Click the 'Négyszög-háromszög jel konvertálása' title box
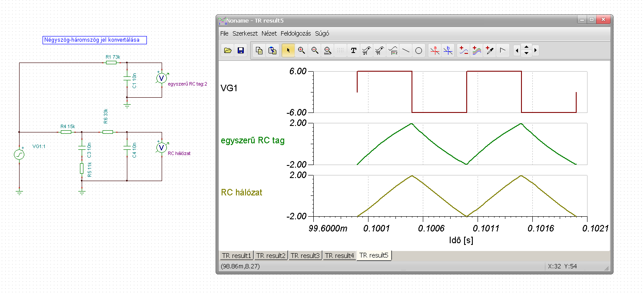Screen dimensions: 644x294 tap(95, 40)
